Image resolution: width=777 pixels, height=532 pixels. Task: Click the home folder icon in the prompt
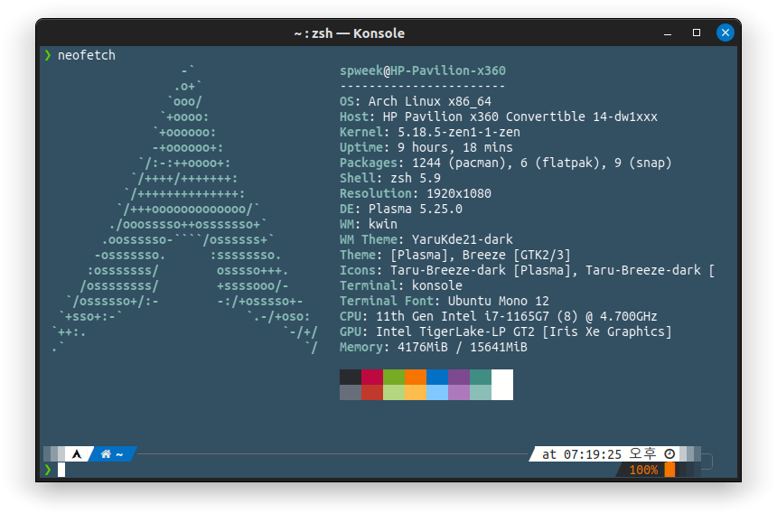[x=106, y=453]
